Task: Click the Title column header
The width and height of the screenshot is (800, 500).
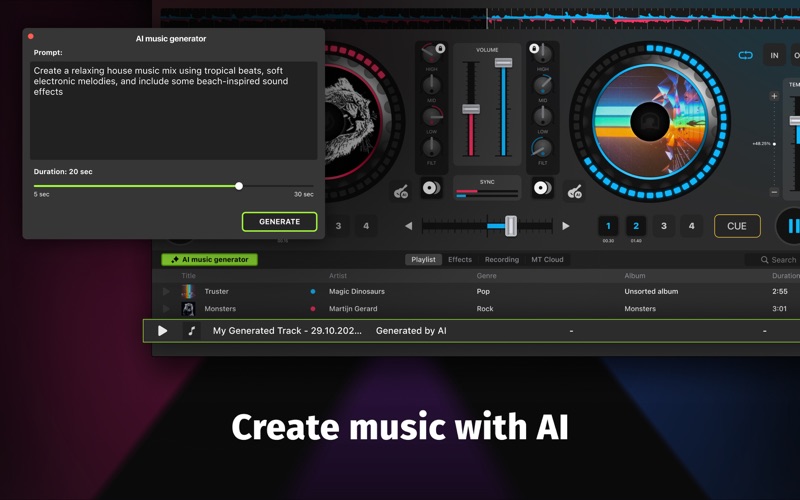Action: 188,276
